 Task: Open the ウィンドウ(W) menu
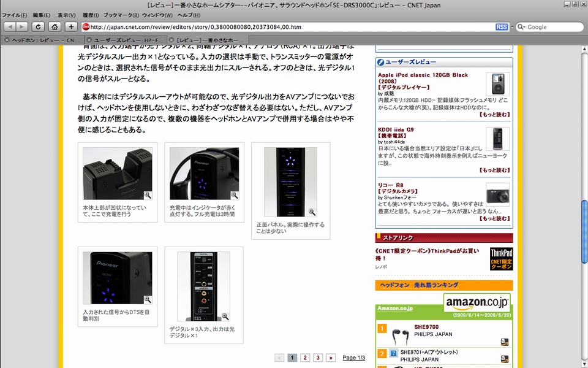click(157, 15)
